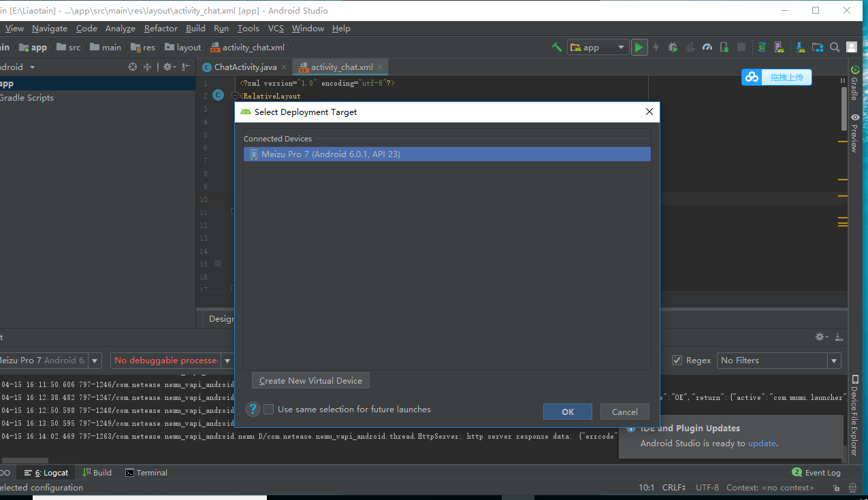
Task: Click Attach debugger to Android process icon
Action: [x=723, y=47]
